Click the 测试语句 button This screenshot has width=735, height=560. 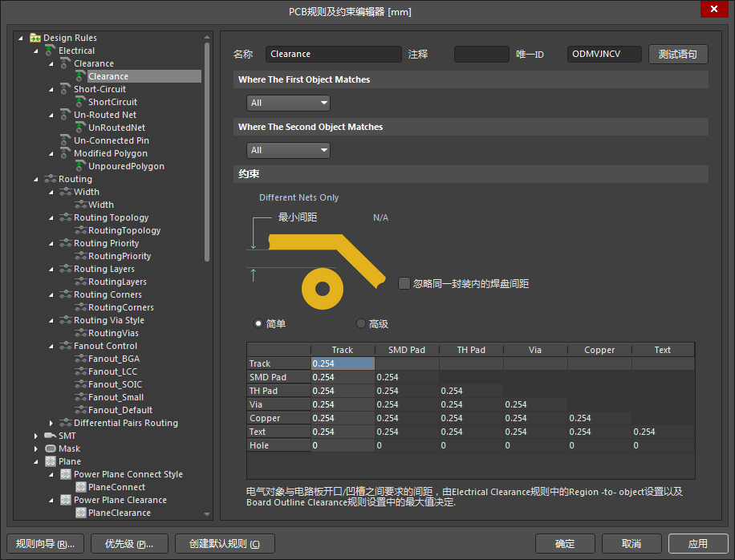point(678,54)
